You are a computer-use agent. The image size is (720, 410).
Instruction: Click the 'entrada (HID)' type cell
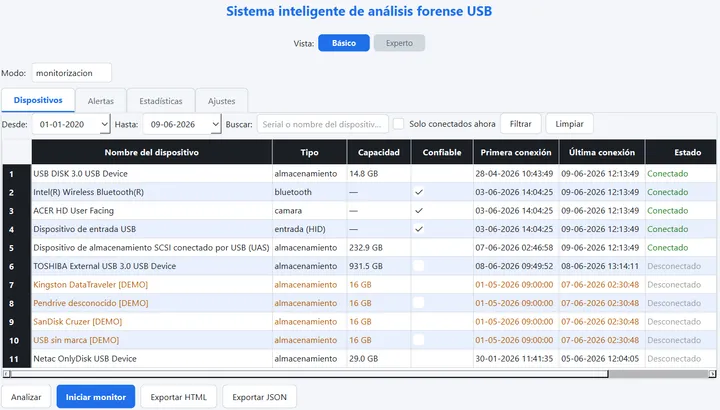coord(309,229)
